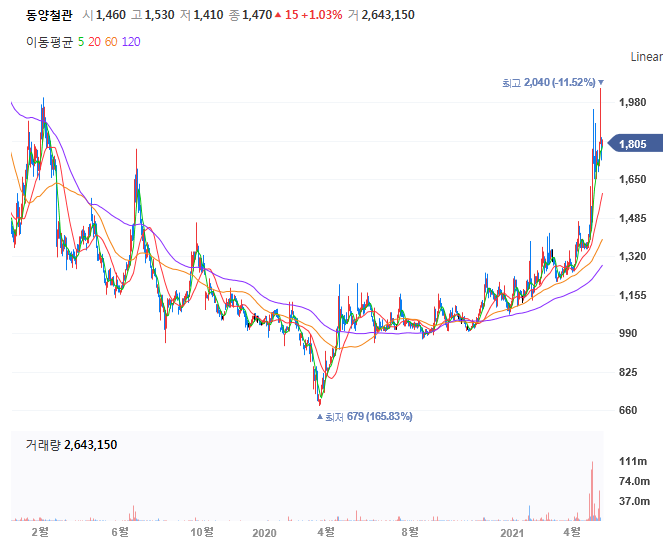Click the 74.0m volume axis label
This screenshot has width=663, height=556.
tap(634, 481)
